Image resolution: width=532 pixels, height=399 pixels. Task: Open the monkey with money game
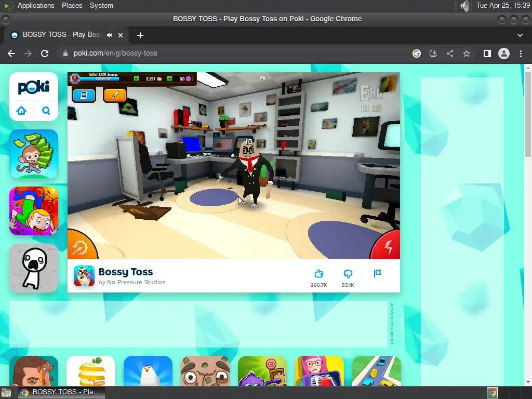click(34, 154)
